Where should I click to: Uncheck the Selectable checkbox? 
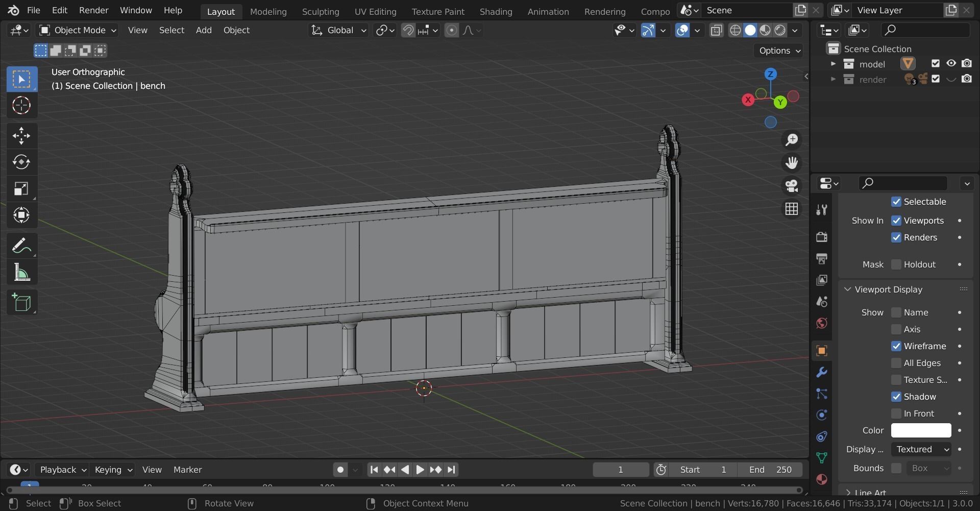point(896,202)
